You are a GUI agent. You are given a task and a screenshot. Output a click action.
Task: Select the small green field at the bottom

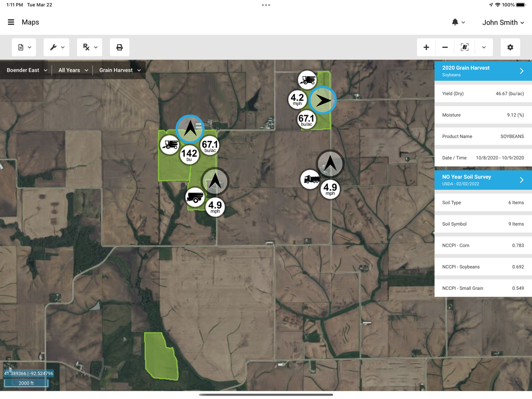tap(161, 356)
